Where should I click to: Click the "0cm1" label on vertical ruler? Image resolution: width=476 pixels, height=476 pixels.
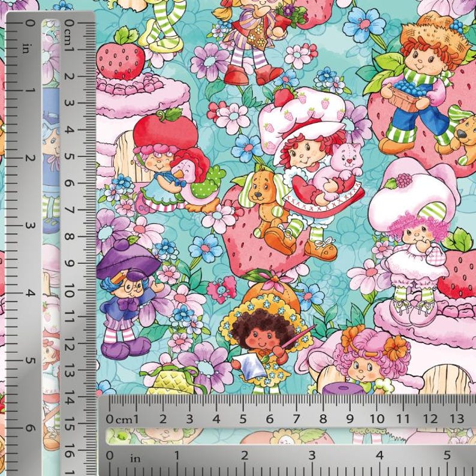tap(70, 35)
